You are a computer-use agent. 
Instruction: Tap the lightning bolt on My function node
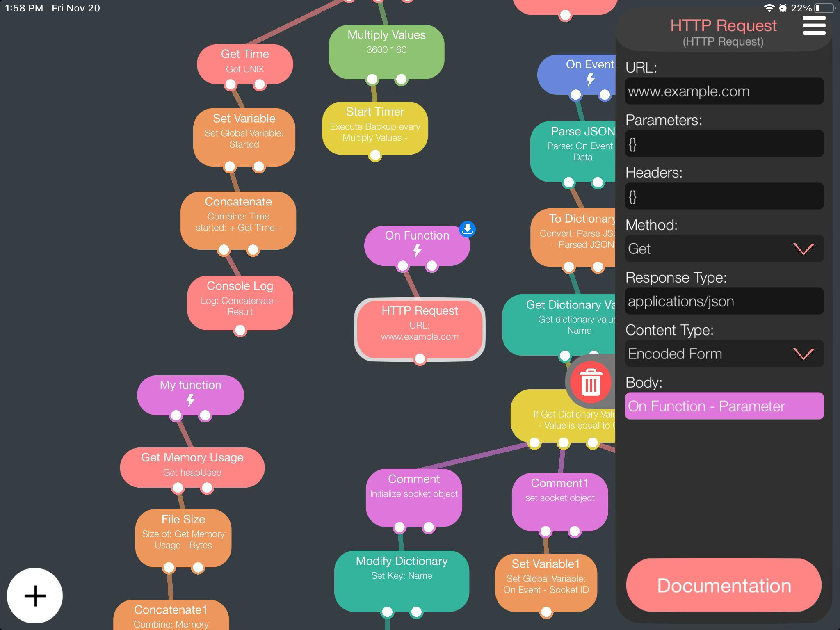190,400
